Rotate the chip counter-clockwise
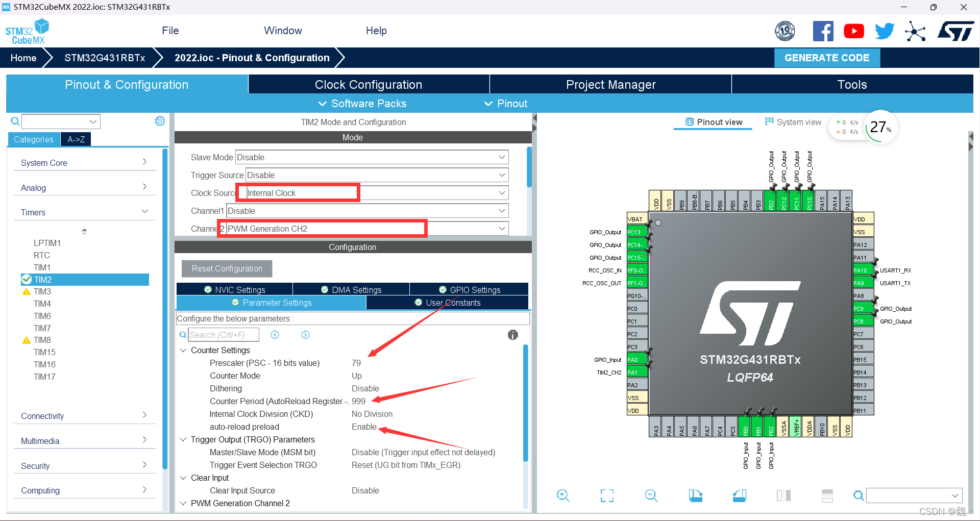 [740, 495]
